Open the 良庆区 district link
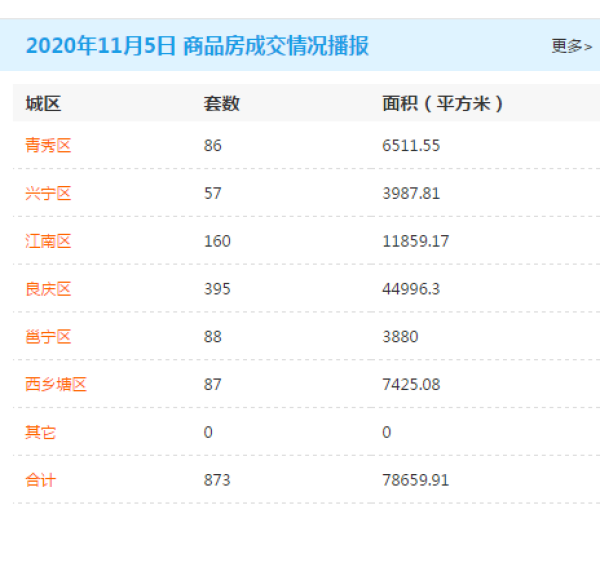 (x=48, y=289)
